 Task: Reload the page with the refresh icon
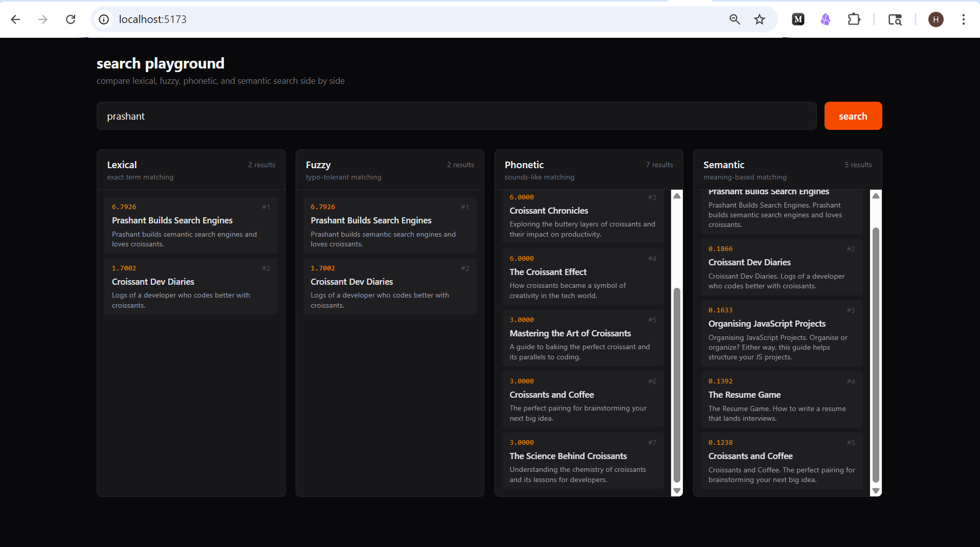tap(71, 19)
